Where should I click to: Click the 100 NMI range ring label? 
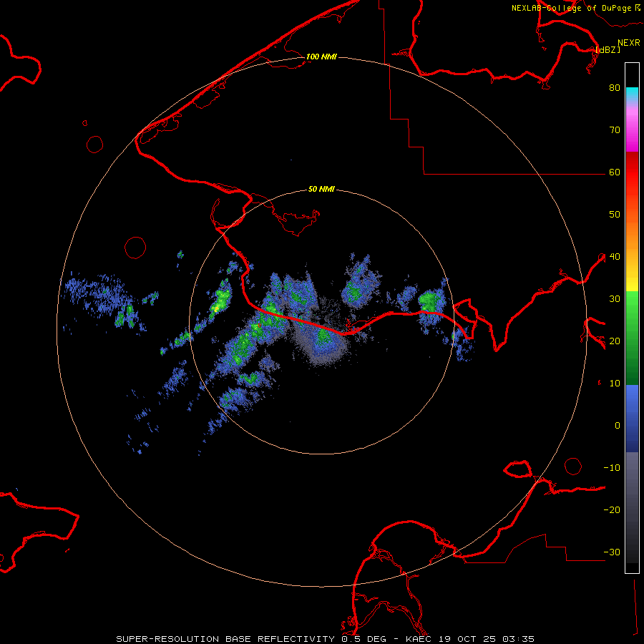tap(321, 57)
